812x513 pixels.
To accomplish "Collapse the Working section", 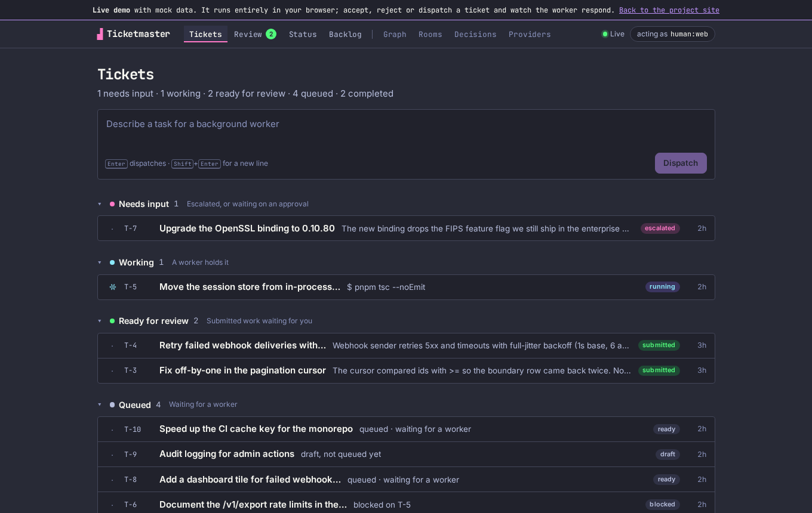I will [x=100, y=262].
